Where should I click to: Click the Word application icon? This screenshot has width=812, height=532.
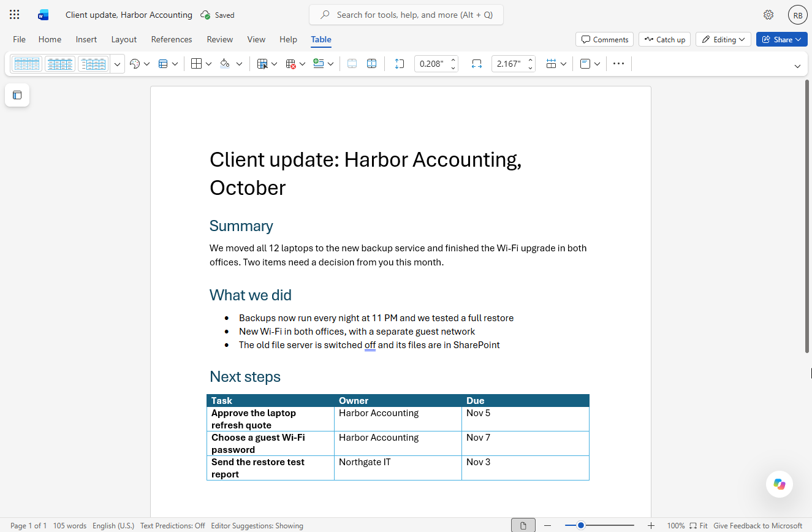pos(43,15)
